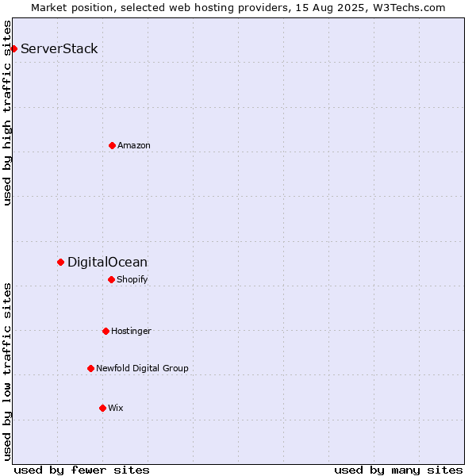Click the ServerStack red data point

click(13, 48)
